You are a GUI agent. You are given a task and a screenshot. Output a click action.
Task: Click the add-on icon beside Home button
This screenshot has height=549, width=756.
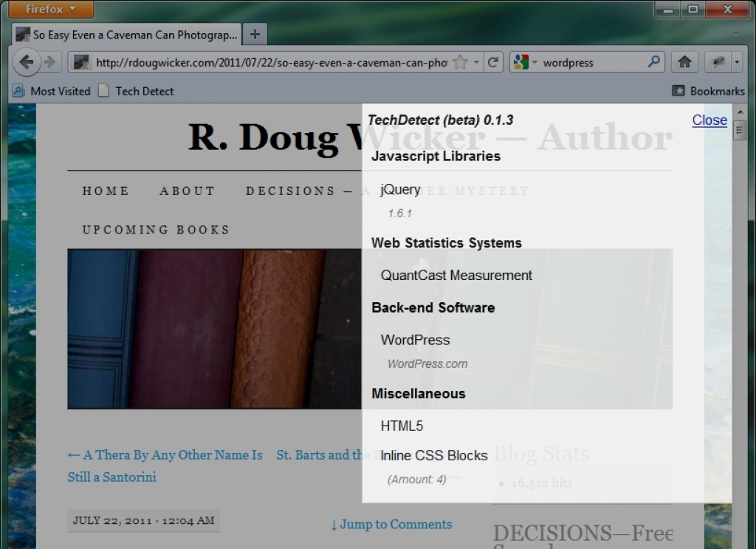click(x=718, y=62)
